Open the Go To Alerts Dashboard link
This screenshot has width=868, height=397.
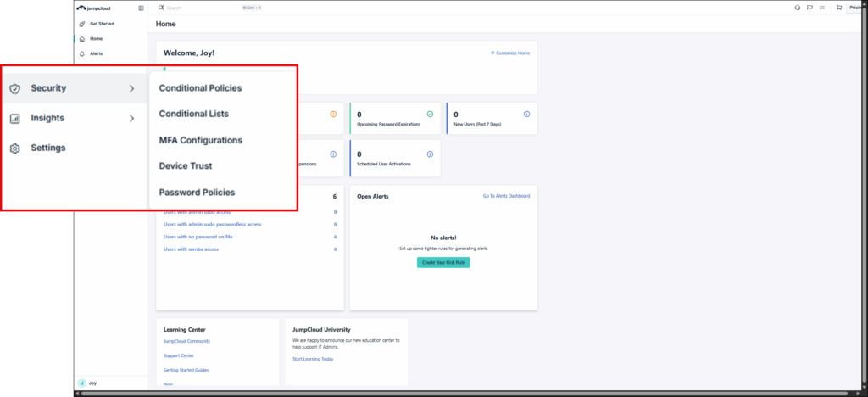click(x=506, y=196)
